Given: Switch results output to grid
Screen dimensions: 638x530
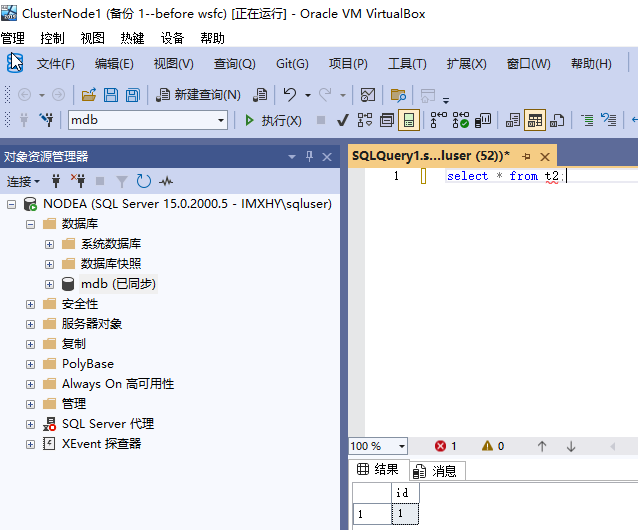Looking at the screenshot, I should click(x=535, y=120).
